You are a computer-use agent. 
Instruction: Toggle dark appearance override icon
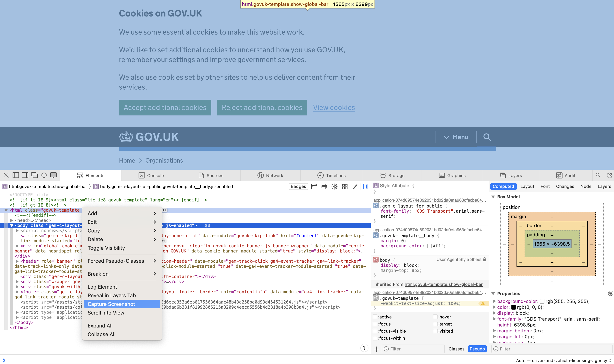(x=334, y=186)
